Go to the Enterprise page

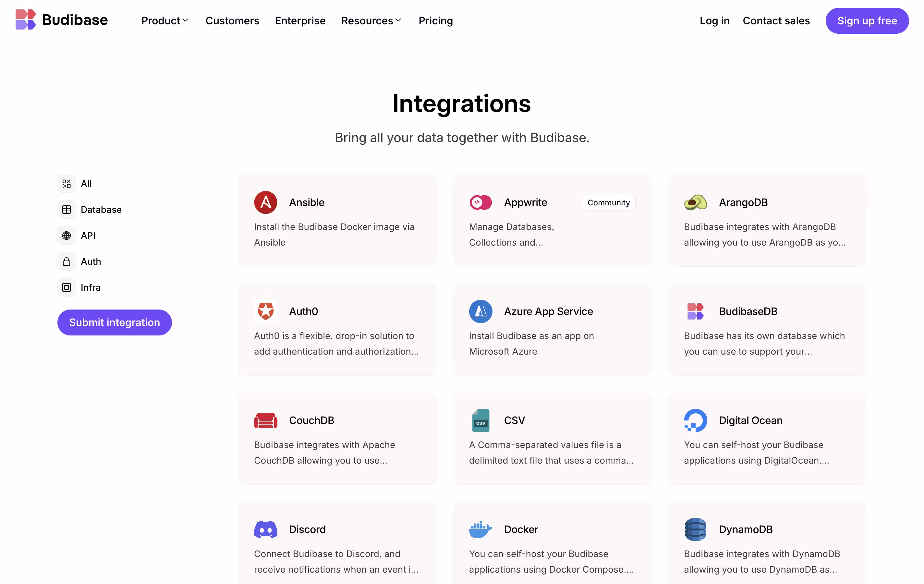[x=300, y=21]
